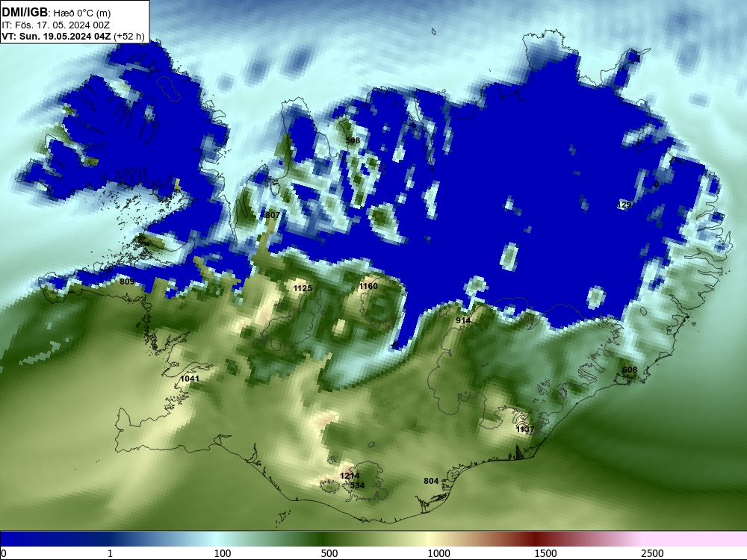
Task: Click the legend label 500
Action: pos(329,553)
